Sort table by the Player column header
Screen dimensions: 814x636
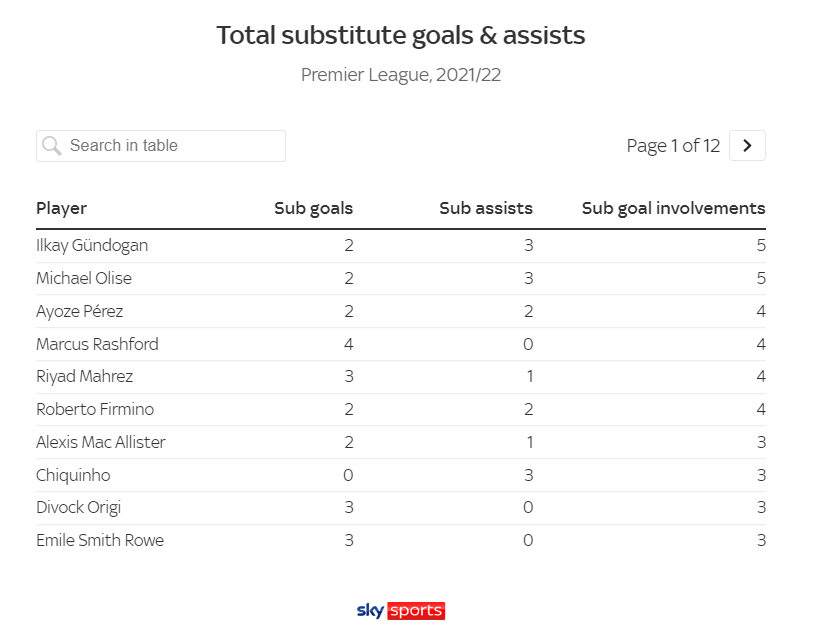click(x=61, y=208)
